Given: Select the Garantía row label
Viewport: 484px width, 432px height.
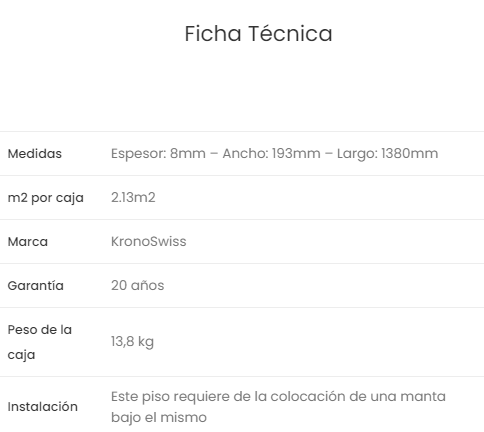Looking at the screenshot, I should tap(36, 286).
